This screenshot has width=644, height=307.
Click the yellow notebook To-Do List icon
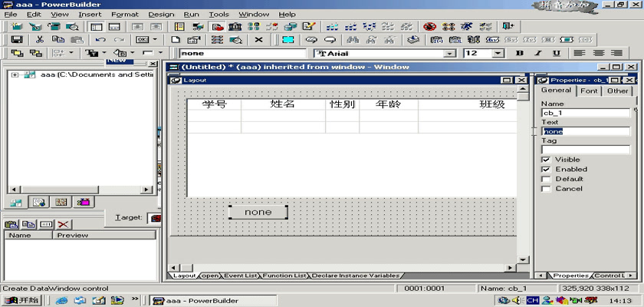point(179,27)
